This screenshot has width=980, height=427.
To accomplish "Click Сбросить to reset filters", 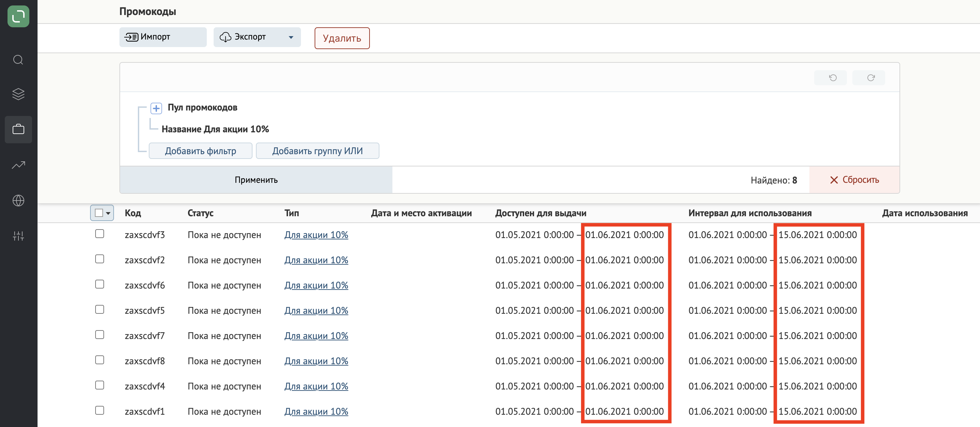I will [x=854, y=180].
